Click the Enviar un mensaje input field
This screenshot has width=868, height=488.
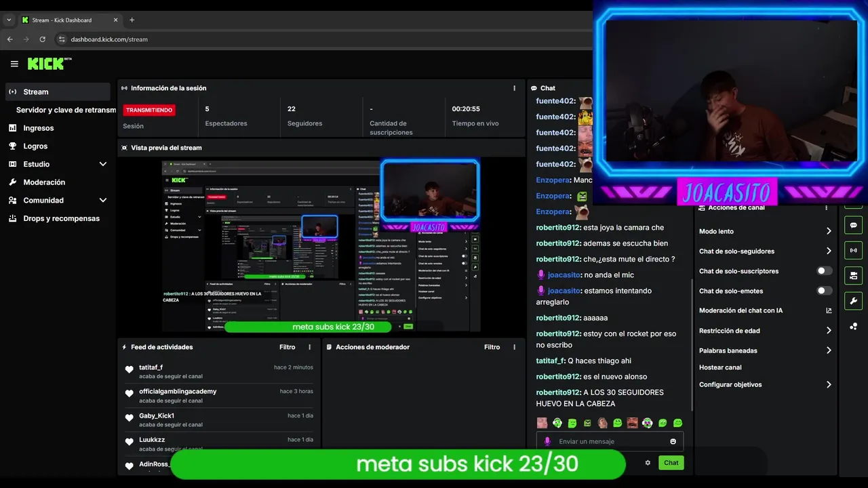[610, 441]
